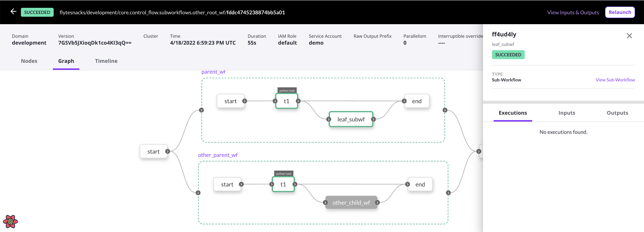Click the back arrow icon
The height and width of the screenshot is (232, 644).
pyautogui.click(x=13, y=12)
